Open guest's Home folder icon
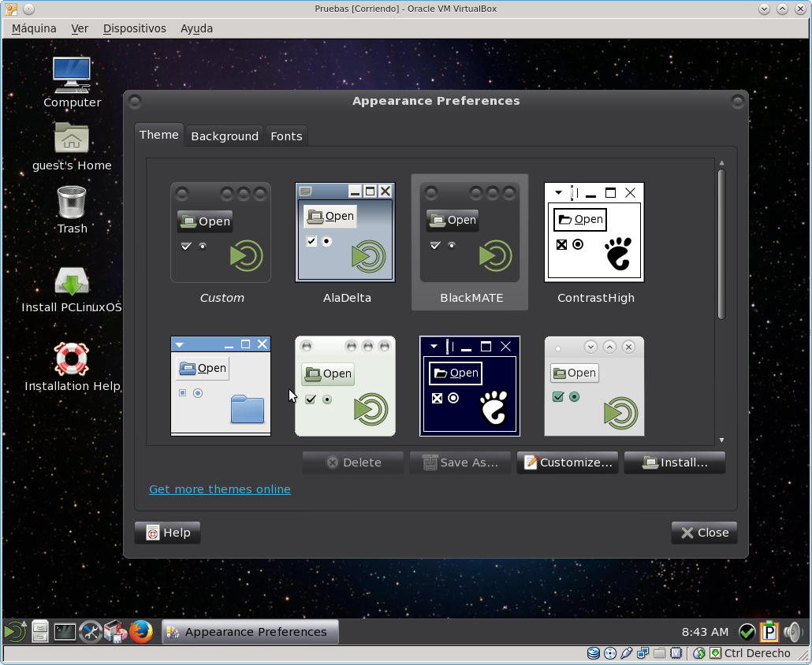This screenshot has width=812, height=665. 72,139
